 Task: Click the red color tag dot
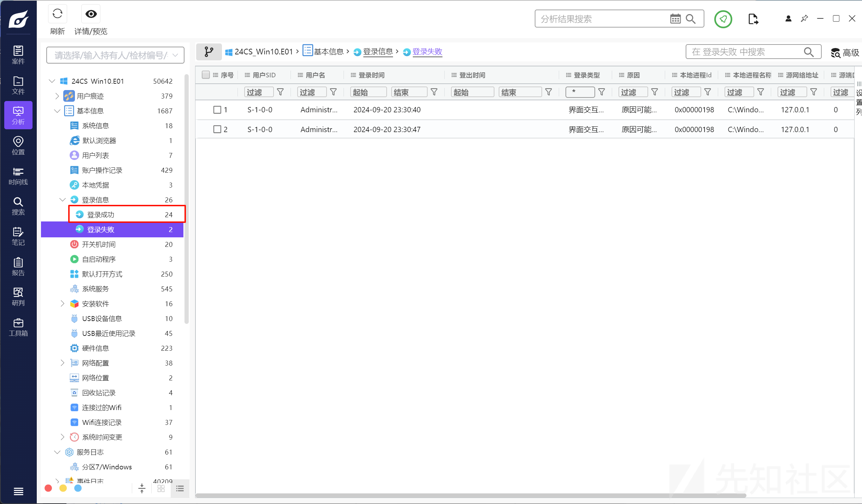point(48,488)
